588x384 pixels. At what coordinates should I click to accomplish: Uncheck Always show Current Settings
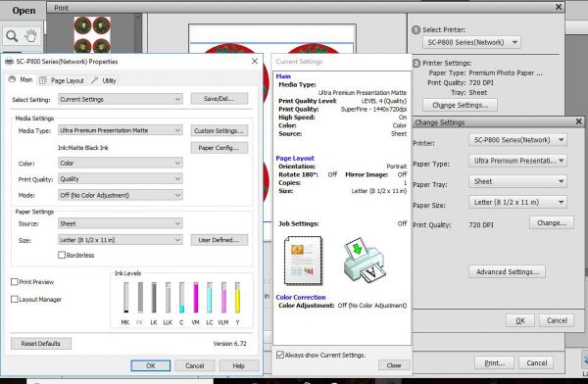point(280,355)
